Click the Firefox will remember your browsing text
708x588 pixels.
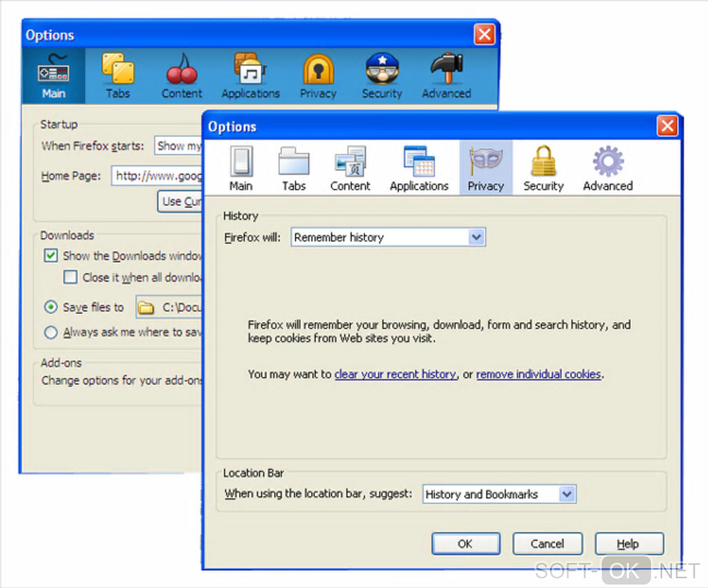[x=439, y=331]
